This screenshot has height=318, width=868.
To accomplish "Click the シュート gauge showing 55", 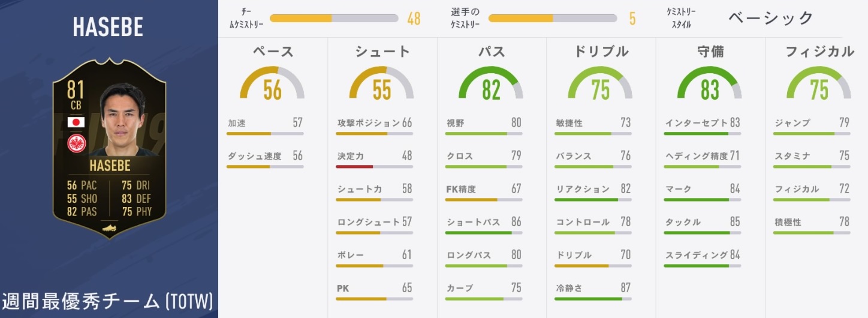I will pos(382,84).
